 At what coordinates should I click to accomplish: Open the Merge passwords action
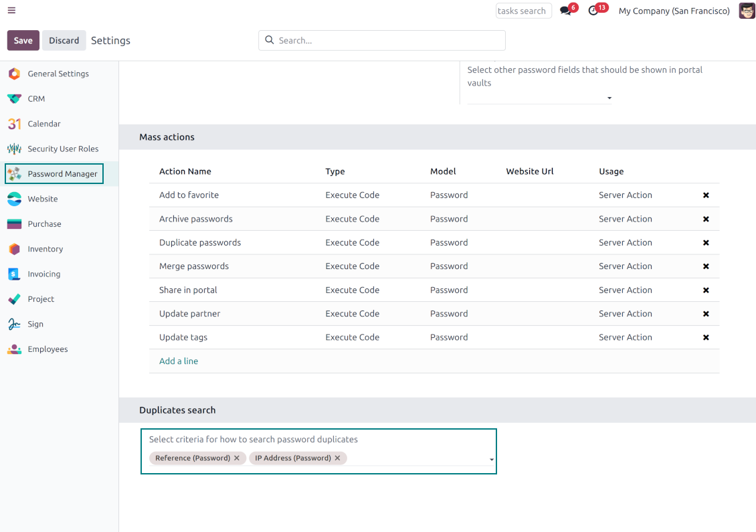click(194, 266)
